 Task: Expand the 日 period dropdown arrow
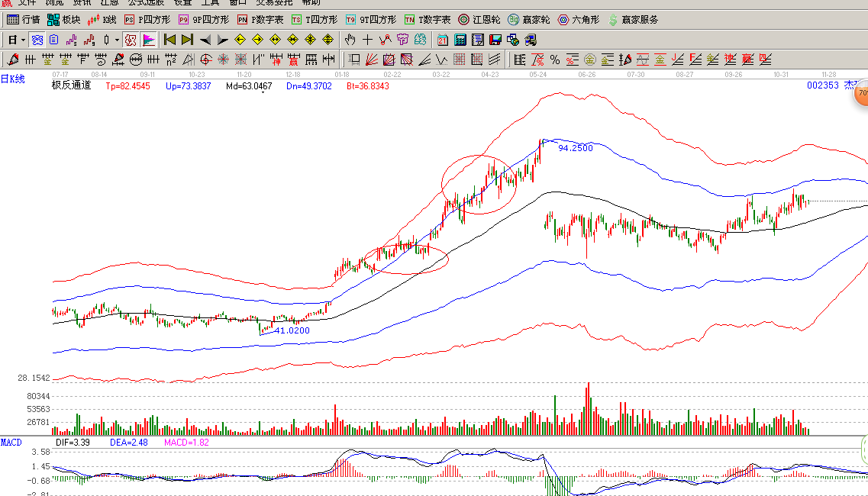coord(23,40)
